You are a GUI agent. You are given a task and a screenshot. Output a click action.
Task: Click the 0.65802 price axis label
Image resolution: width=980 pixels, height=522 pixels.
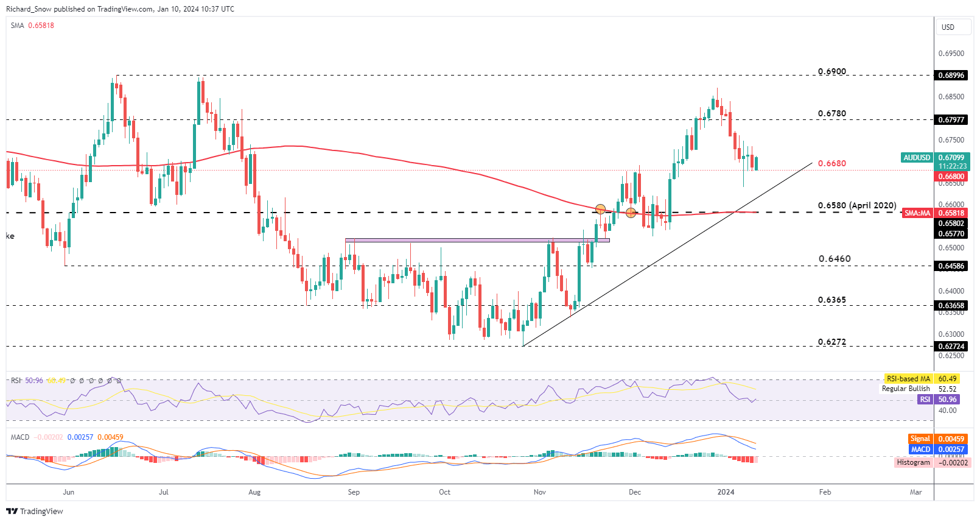pos(951,224)
